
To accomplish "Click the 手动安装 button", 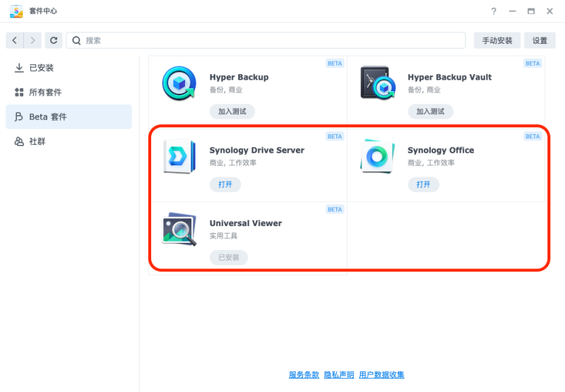I will click(x=497, y=40).
